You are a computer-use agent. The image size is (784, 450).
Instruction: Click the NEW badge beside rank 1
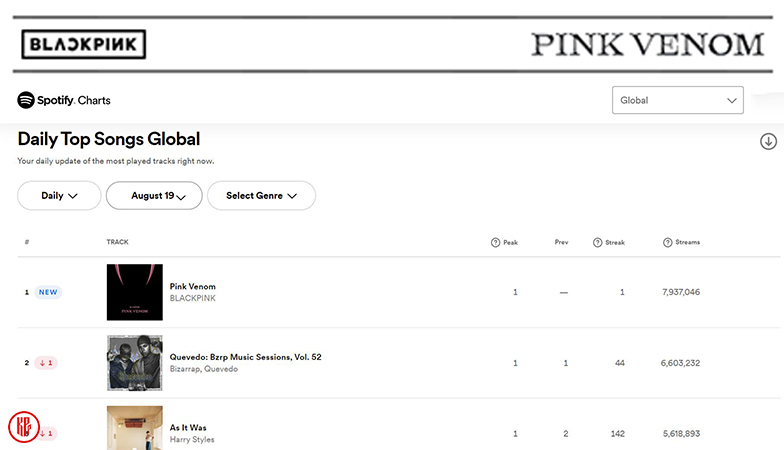tap(48, 292)
